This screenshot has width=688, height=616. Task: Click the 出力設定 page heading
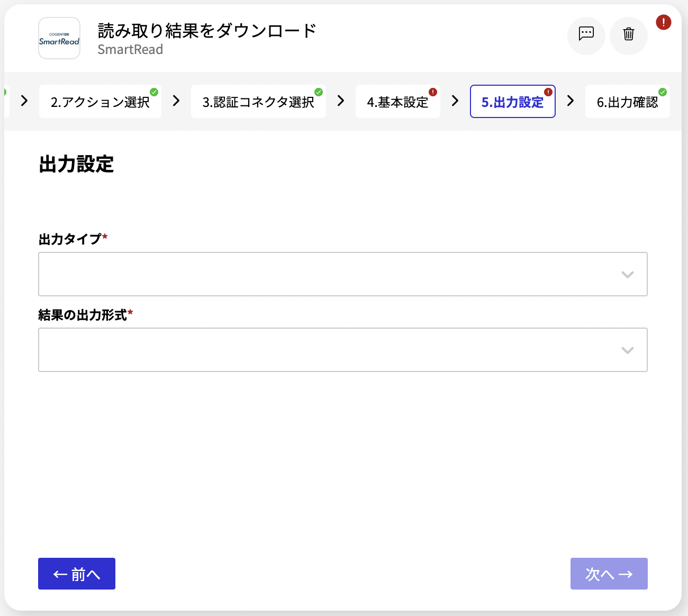coord(76,165)
